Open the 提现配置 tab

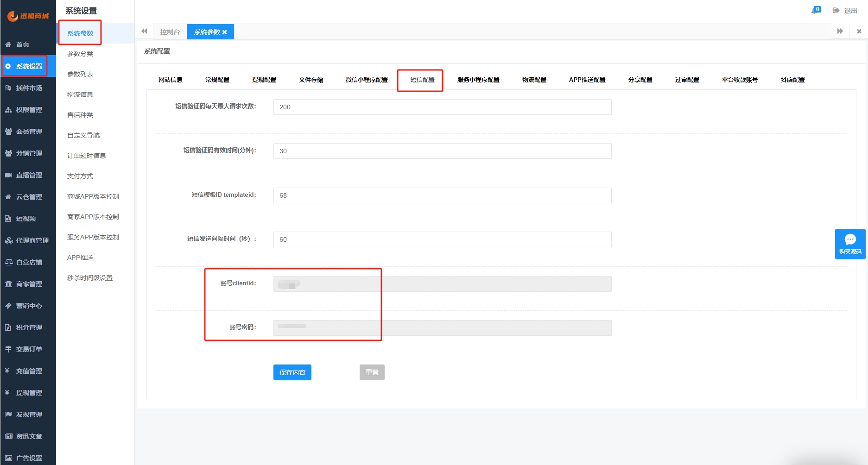(264, 80)
